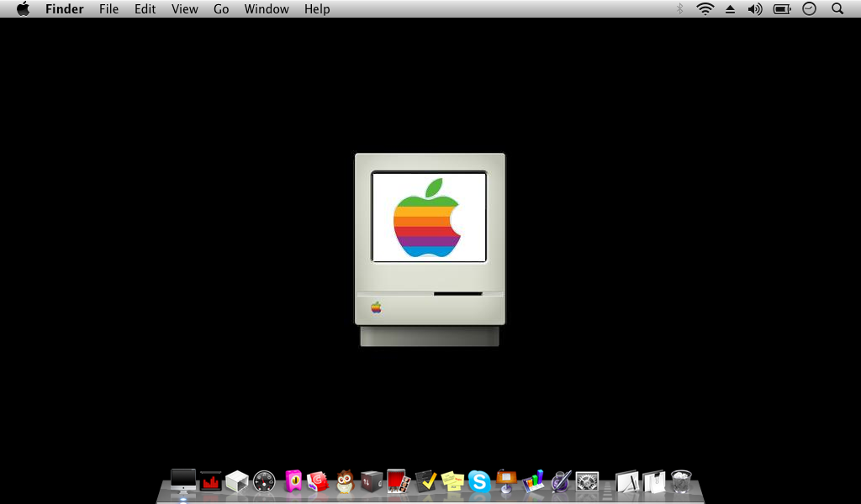Open Stickies notes in the dock
This screenshot has height=504, width=861.
coord(452,481)
